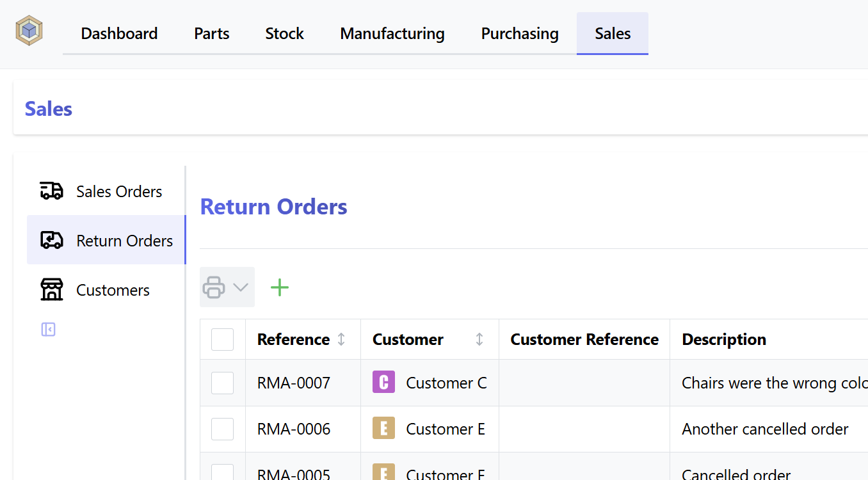Select the Sales Orders truck icon
Image resolution: width=868 pixels, height=480 pixels.
point(51,191)
